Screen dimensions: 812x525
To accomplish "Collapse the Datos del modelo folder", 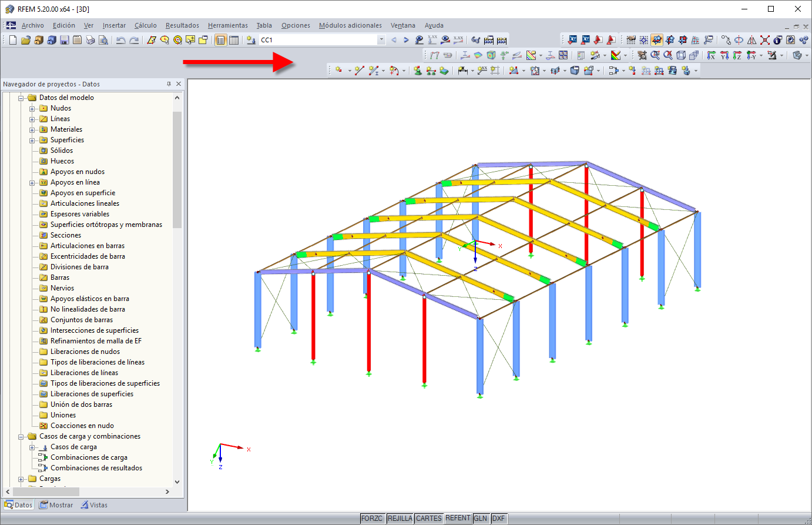I will coord(21,98).
